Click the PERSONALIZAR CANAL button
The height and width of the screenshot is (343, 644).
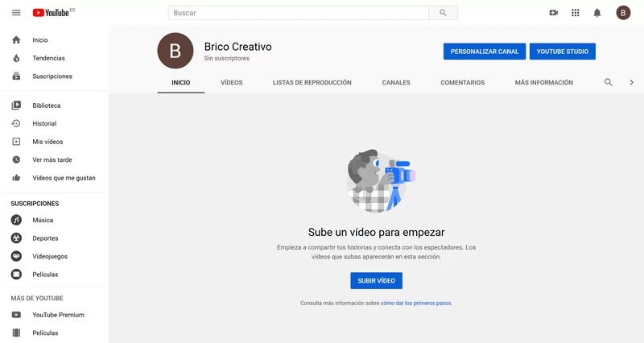[x=485, y=52]
